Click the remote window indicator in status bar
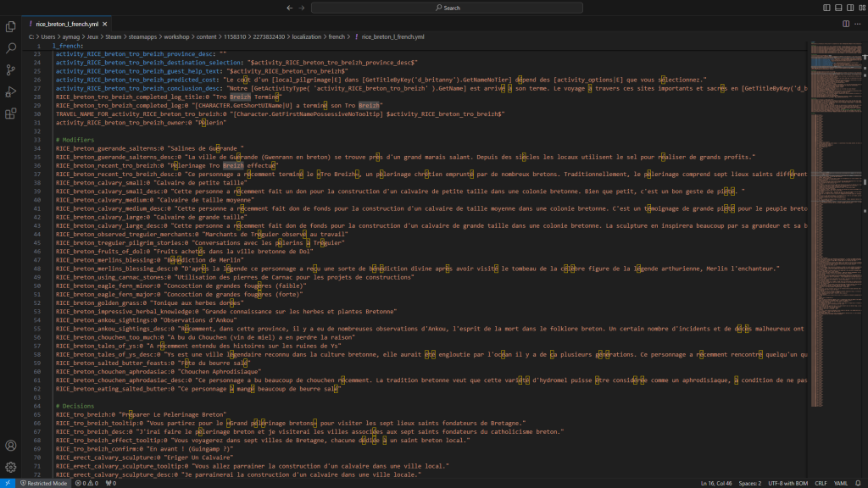The image size is (868, 488). 8,483
